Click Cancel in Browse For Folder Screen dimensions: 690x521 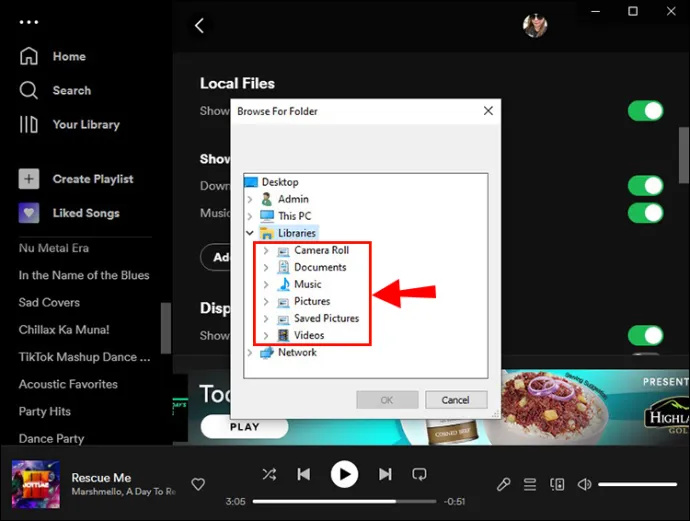point(456,400)
